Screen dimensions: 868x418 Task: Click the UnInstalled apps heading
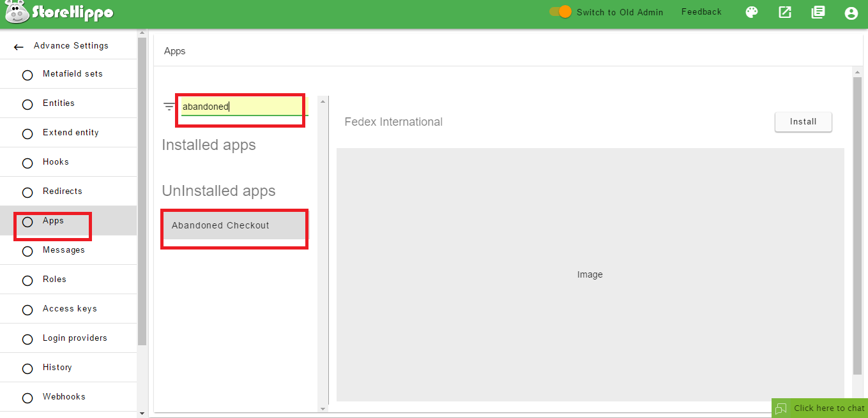pos(218,191)
